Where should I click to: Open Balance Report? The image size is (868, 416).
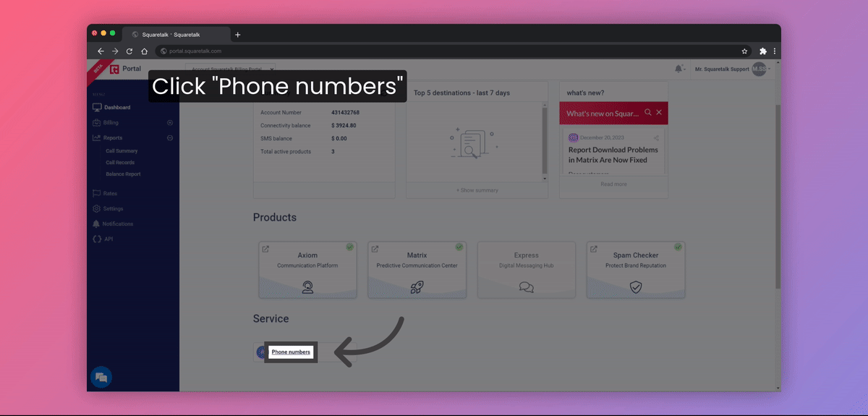[123, 174]
